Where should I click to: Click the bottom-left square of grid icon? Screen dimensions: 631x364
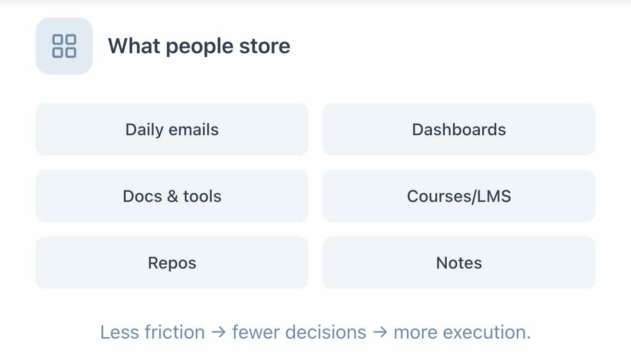pos(58,52)
